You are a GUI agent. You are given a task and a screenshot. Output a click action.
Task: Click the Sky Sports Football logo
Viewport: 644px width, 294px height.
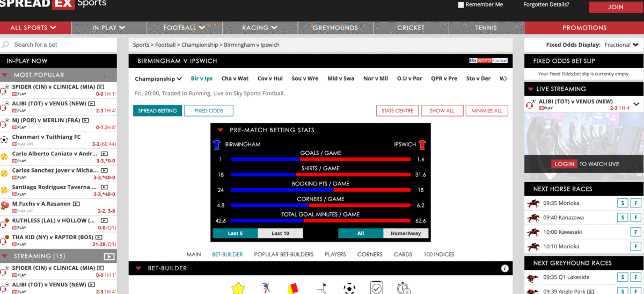[x=488, y=61]
